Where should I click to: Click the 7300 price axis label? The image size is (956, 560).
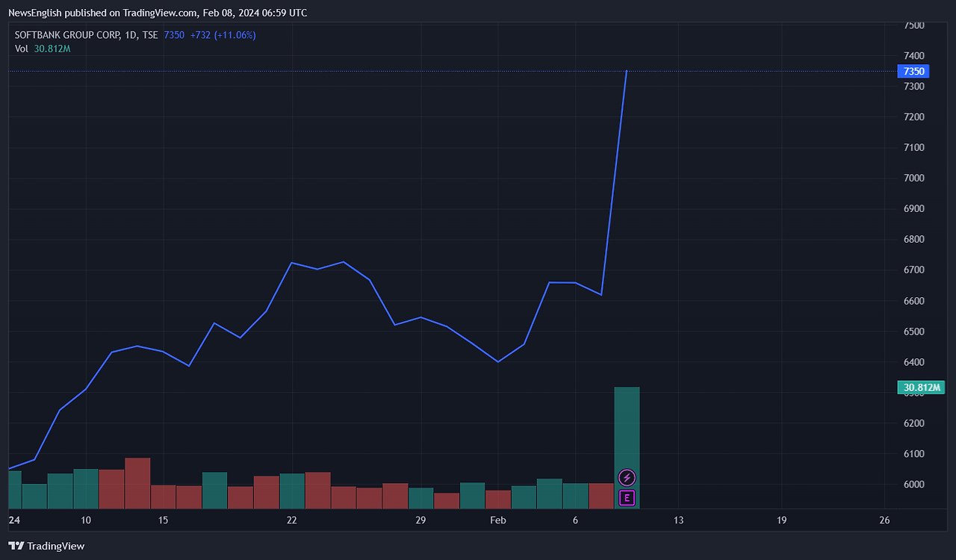click(x=914, y=87)
